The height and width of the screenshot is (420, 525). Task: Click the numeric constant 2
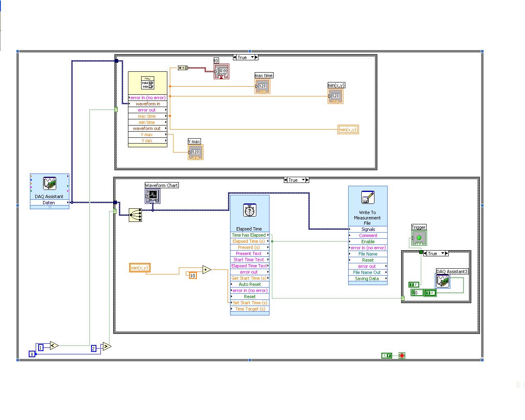(94, 349)
